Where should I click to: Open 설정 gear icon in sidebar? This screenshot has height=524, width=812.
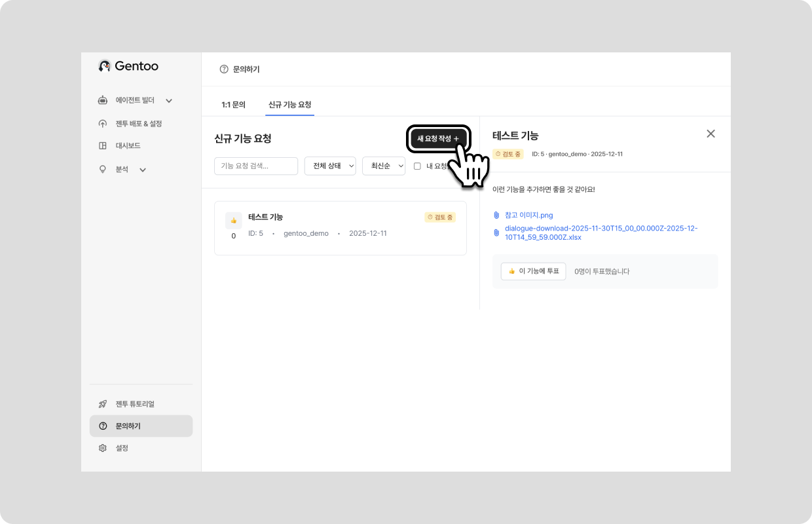tap(103, 448)
